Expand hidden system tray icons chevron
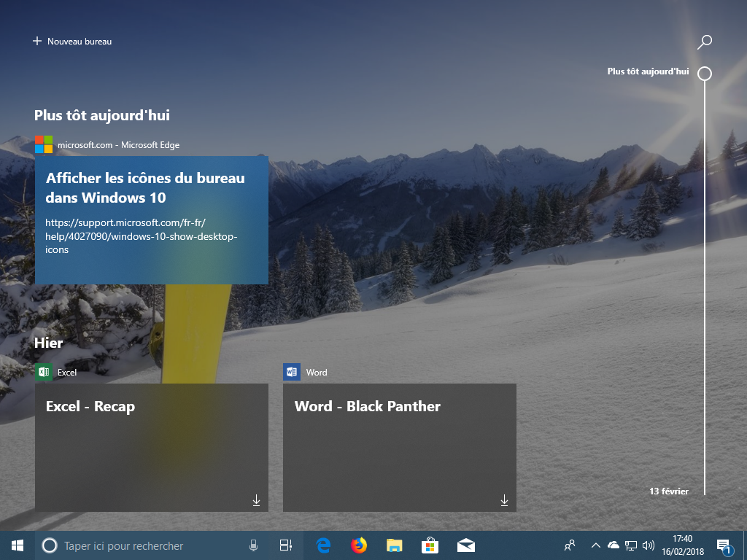 click(595, 545)
